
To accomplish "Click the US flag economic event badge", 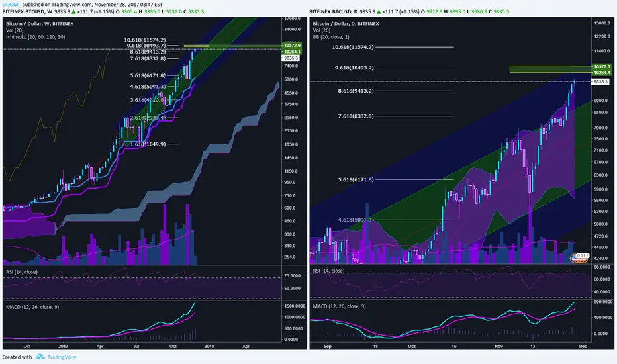I will point(579,257).
